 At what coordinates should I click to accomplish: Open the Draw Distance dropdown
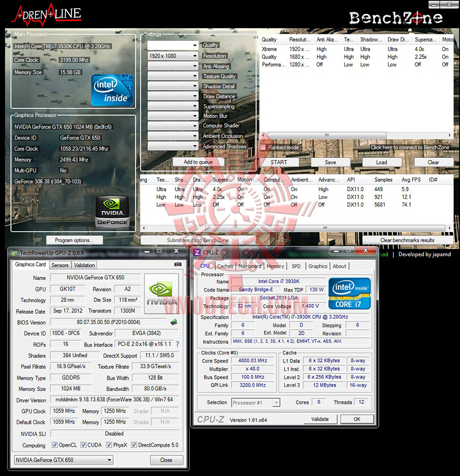(x=172, y=96)
